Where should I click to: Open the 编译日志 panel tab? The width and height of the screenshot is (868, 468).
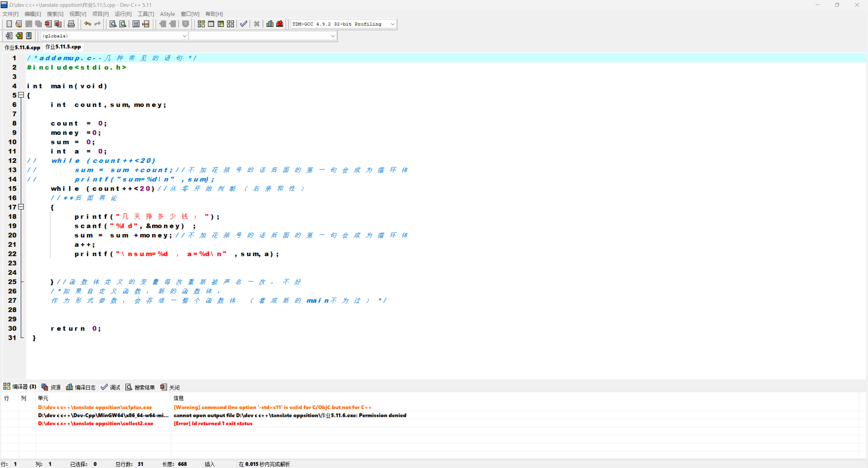coord(81,387)
